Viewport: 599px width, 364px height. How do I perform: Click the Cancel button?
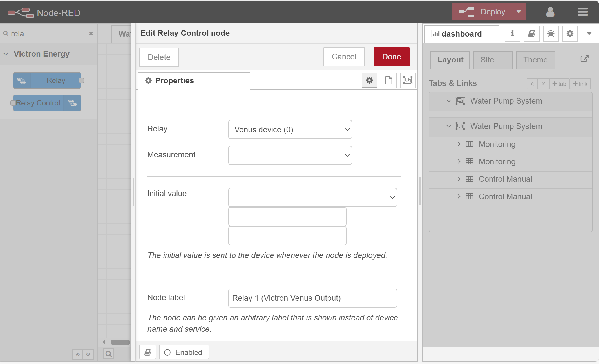click(x=344, y=57)
